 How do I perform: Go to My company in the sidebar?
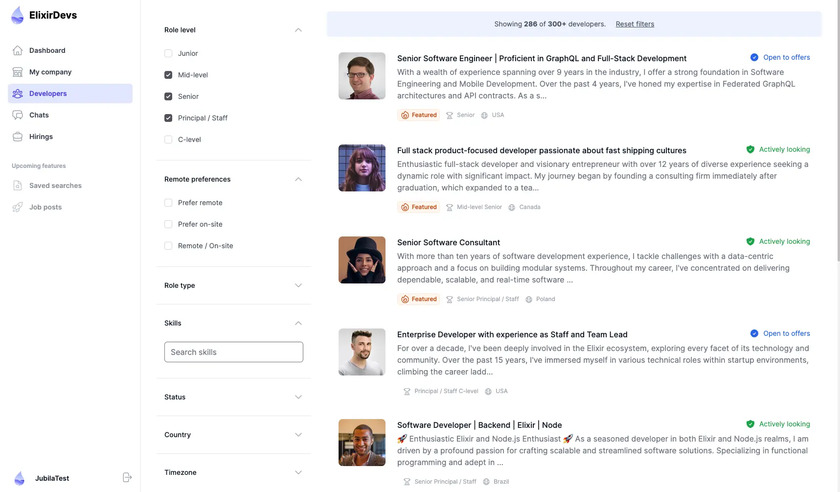[50, 72]
